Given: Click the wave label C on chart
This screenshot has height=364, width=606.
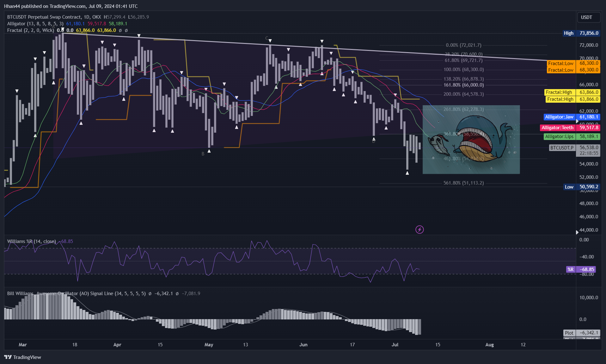Looking at the screenshot, I should (266, 38).
